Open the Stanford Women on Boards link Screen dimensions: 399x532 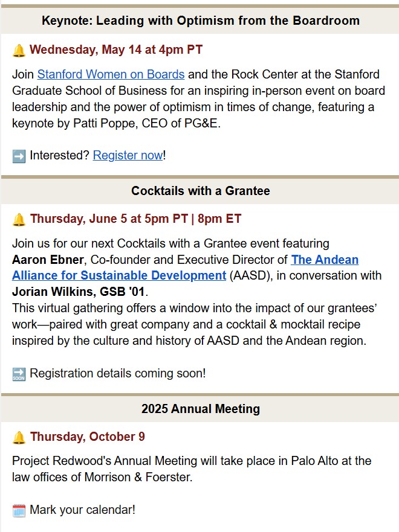(x=111, y=75)
